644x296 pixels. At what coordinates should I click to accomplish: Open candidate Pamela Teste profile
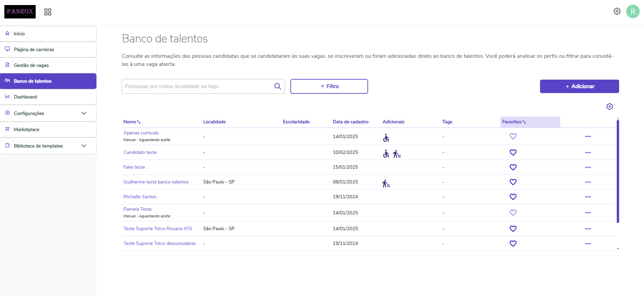point(138,209)
